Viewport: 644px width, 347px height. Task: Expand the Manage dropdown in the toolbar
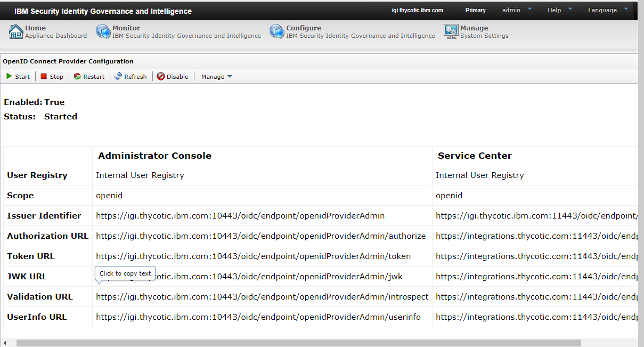216,76
